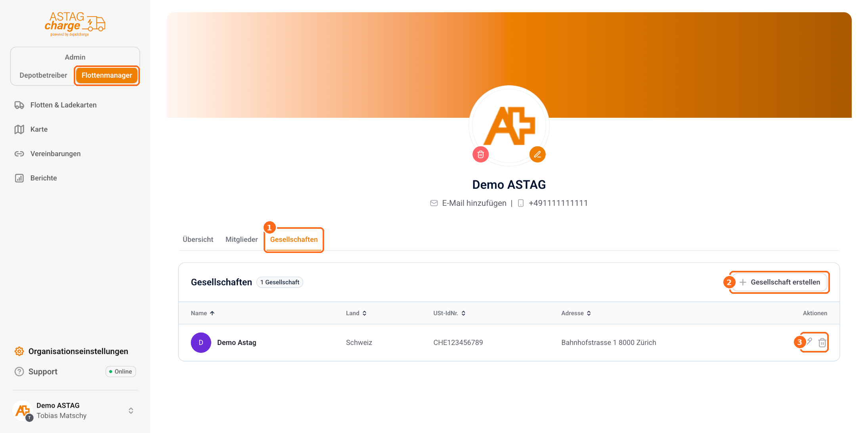Click the purple D avatar of Demo Astag
This screenshot has width=868, height=433.
[201, 343]
